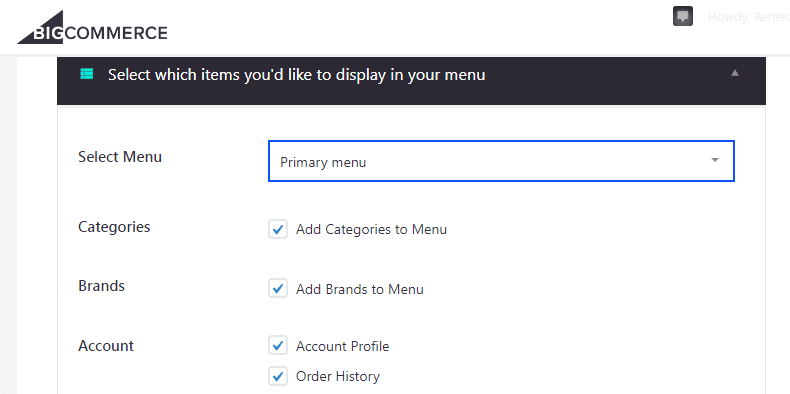Click the Add Categories to Menu label text
790x394 pixels.
click(x=371, y=229)
